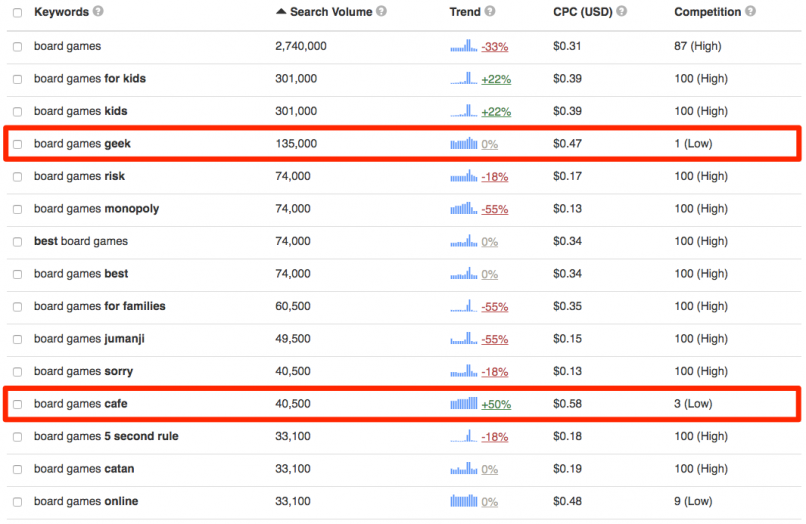Open trend chart for 'board games monopoly'

[464, 208]
